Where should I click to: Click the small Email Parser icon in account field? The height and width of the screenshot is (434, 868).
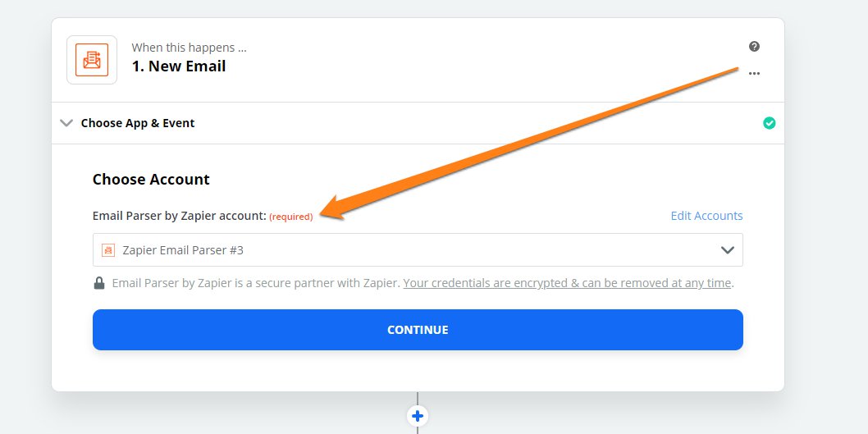point(108,250)
